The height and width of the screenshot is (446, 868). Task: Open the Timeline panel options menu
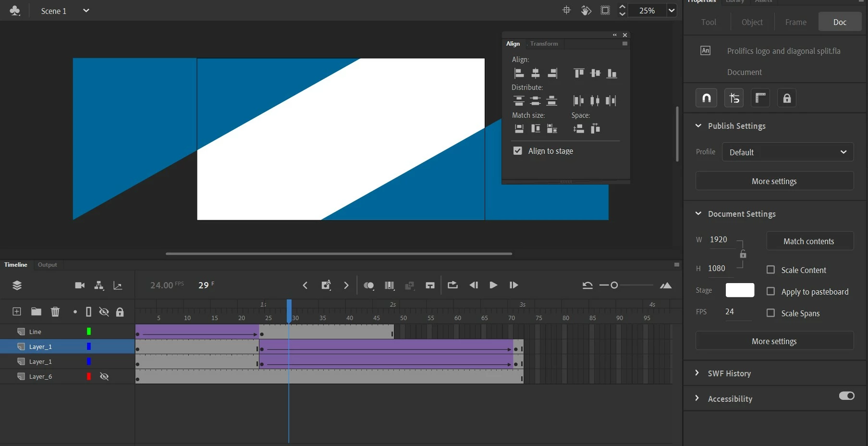click(x=677, y=264)
